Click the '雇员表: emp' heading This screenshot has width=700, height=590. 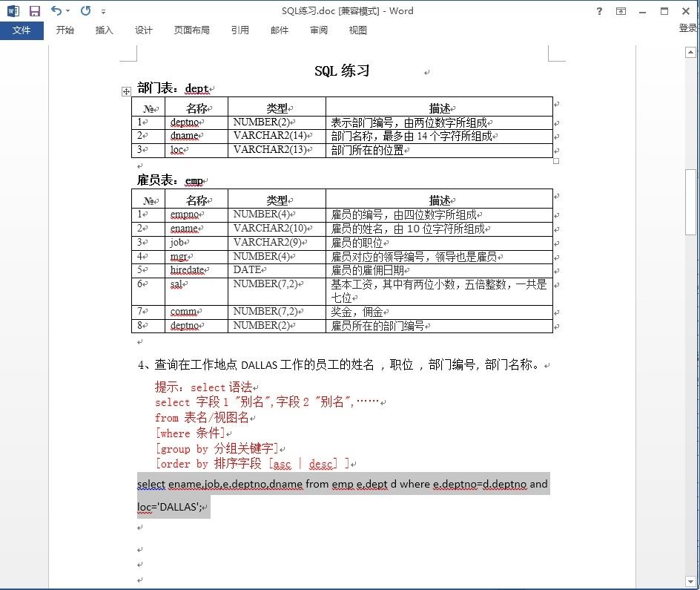tap(170, 180)
